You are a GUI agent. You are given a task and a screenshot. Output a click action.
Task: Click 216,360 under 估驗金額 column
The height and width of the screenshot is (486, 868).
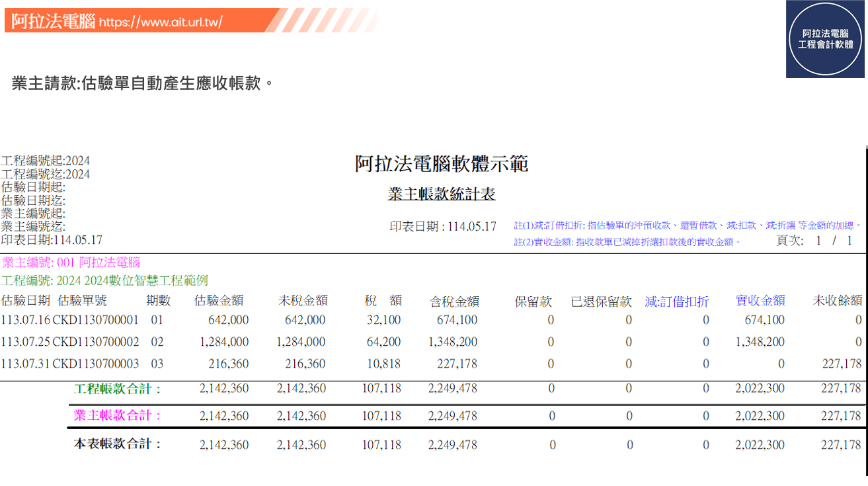click(x=229, y=364)
